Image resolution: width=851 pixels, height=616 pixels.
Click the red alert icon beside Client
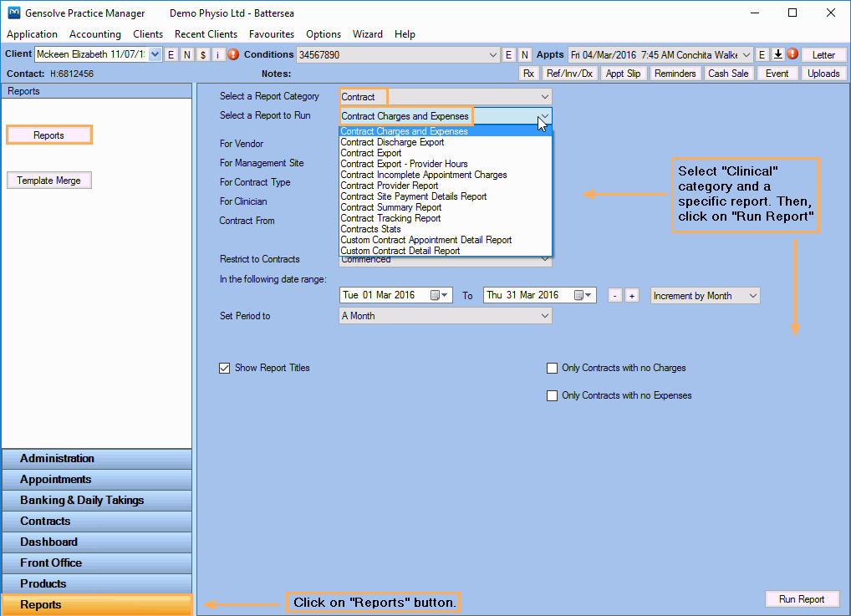tap(233, 54)
